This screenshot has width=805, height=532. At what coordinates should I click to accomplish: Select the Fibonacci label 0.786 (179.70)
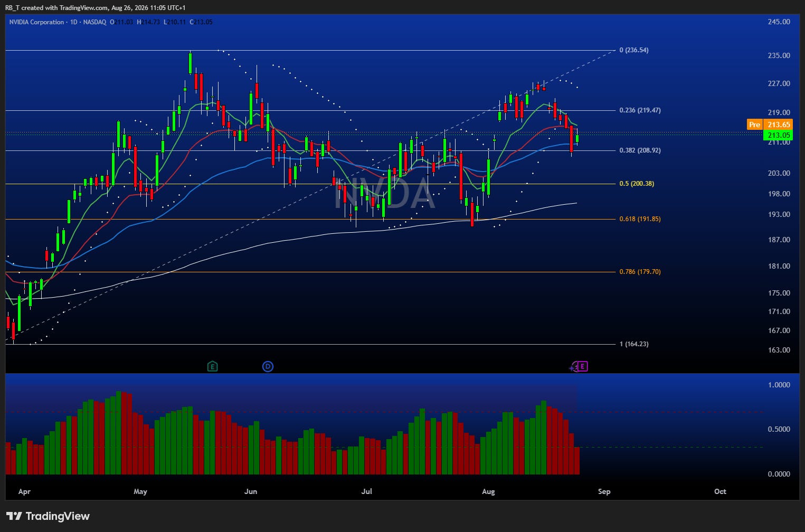(640, 272)
